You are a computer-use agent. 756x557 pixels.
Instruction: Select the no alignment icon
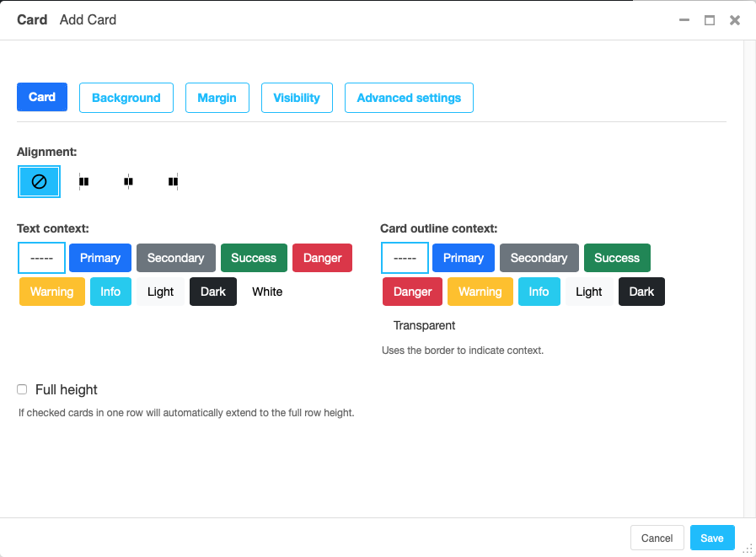[39, 182]
